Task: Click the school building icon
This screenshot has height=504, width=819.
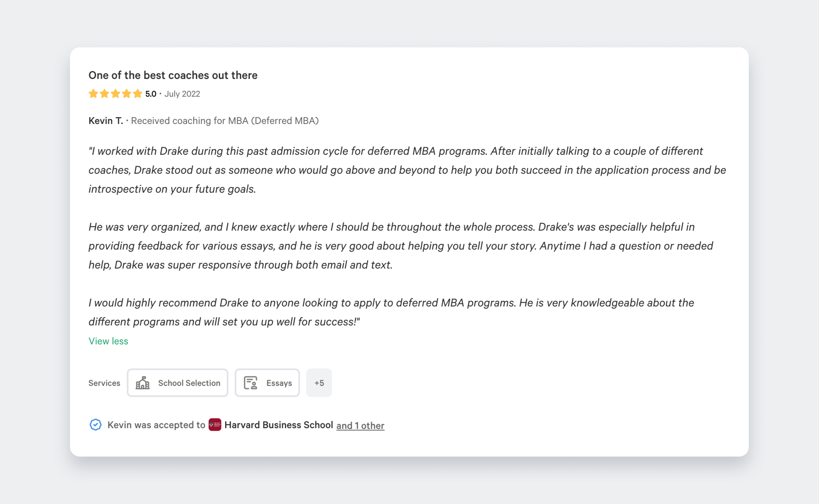Action: [x=142, y=383]
